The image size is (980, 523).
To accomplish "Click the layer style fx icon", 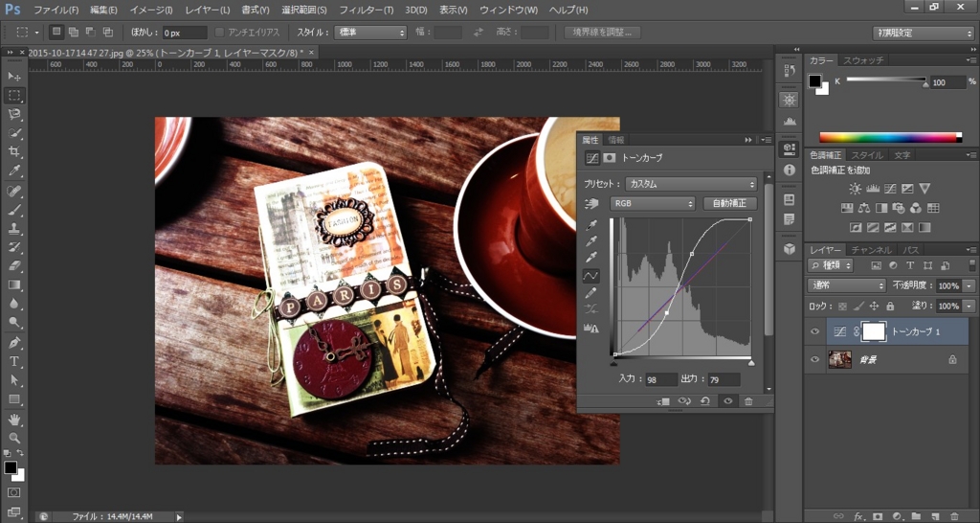I will point(858,516).
